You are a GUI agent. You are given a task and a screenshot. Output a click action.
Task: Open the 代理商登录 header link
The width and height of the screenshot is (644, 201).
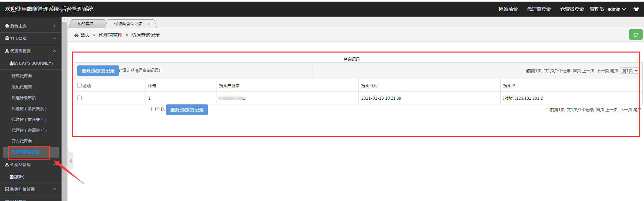click(x=539, y=9)
